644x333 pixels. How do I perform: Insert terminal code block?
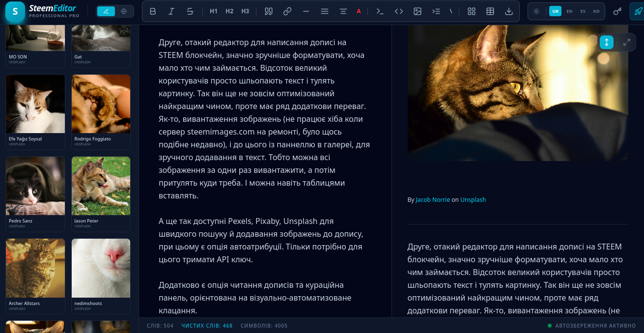pos(380,11)
